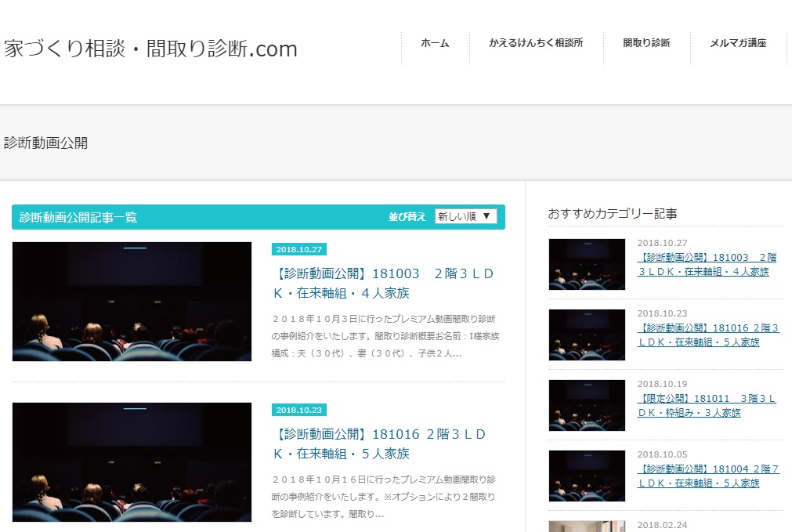Click the excerpt text starting 2018年10月16日に行った

coord(383,497)
